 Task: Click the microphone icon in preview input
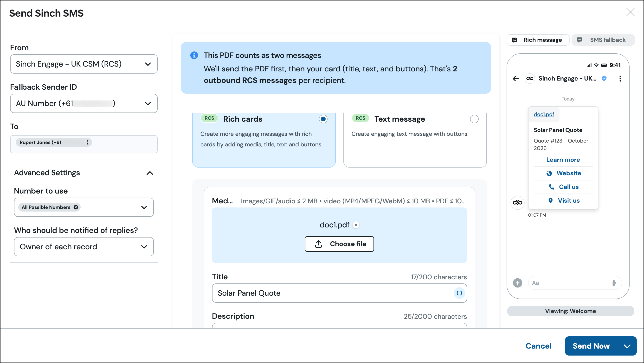point(613,283)
